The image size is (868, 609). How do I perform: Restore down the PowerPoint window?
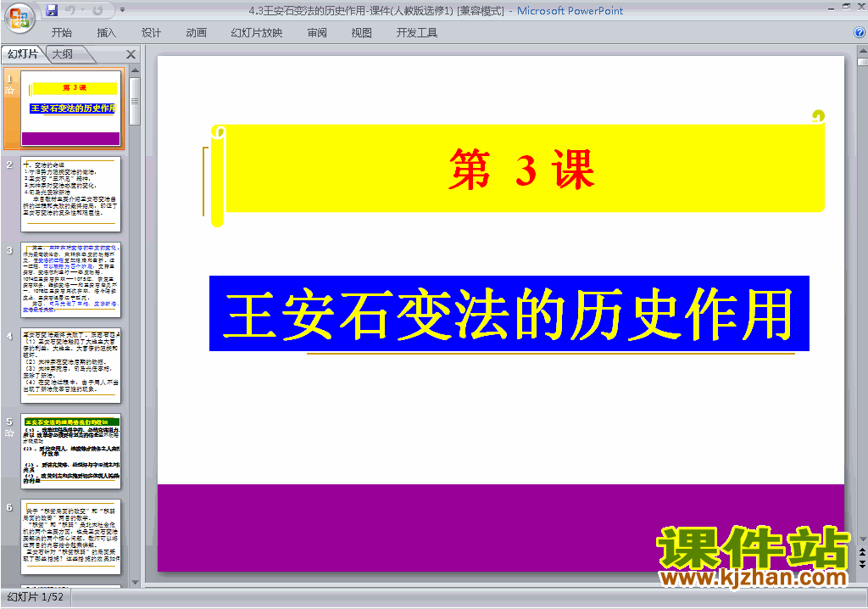[846, 7]
